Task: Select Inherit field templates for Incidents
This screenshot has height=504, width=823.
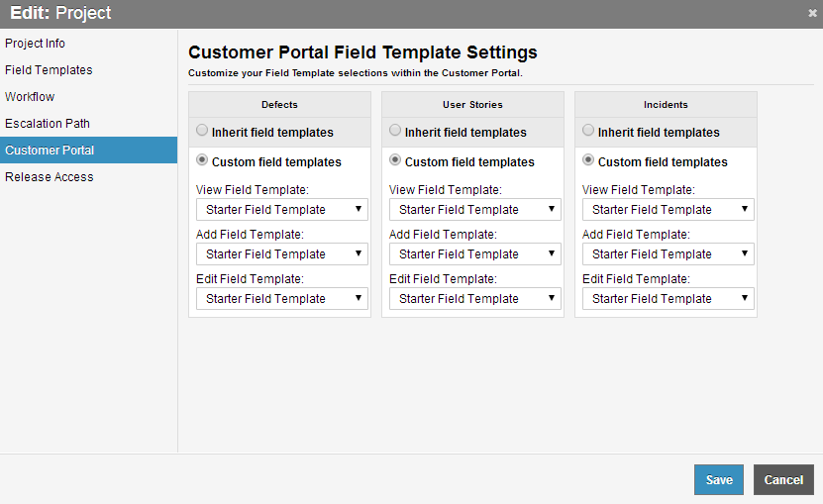Action: coord(588,130)
